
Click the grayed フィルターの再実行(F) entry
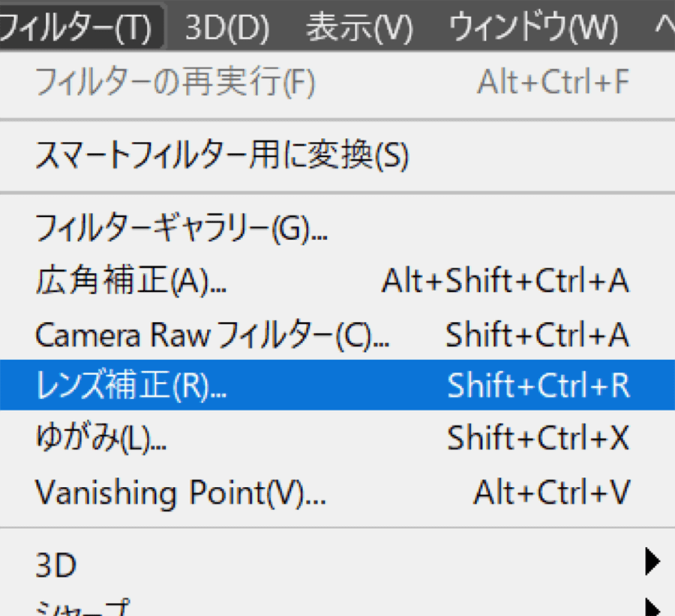(337, 82)
